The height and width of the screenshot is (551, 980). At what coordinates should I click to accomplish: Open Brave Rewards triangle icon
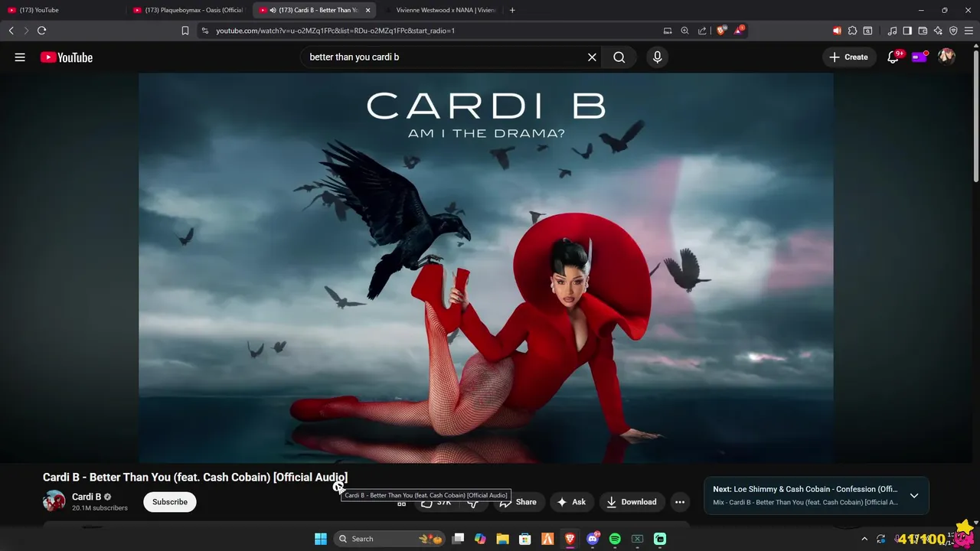point(739,31)
